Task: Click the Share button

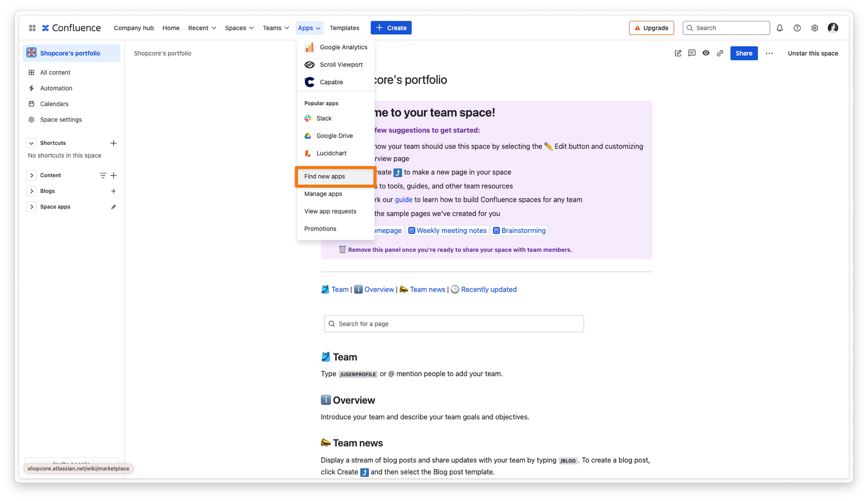Action: pos(744,53)
